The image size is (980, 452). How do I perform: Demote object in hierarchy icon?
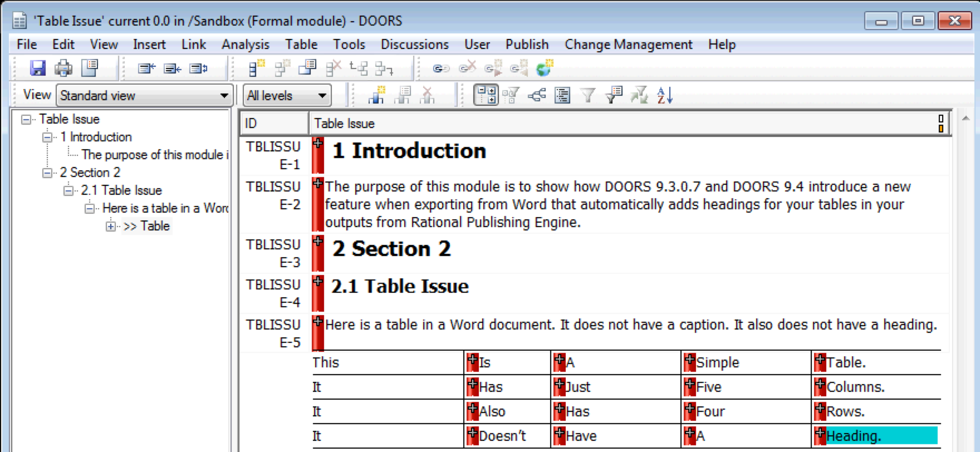[x=384, y=68]
